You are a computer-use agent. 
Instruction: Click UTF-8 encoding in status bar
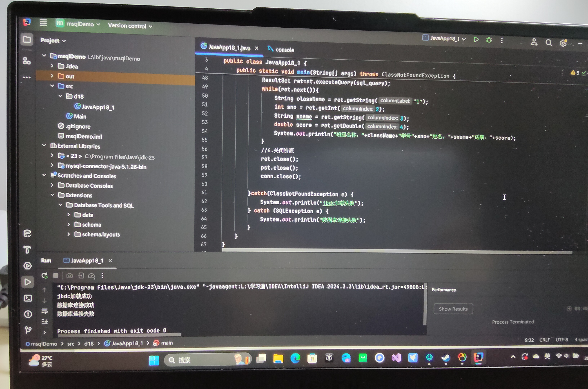click(562, 340)
